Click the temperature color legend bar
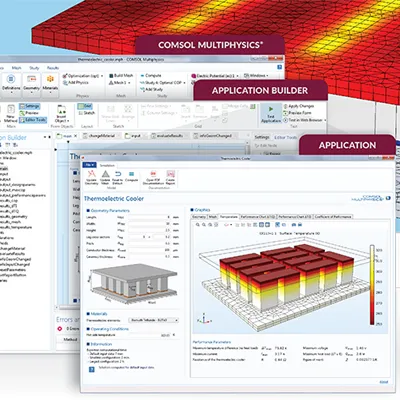 [372, 285]
